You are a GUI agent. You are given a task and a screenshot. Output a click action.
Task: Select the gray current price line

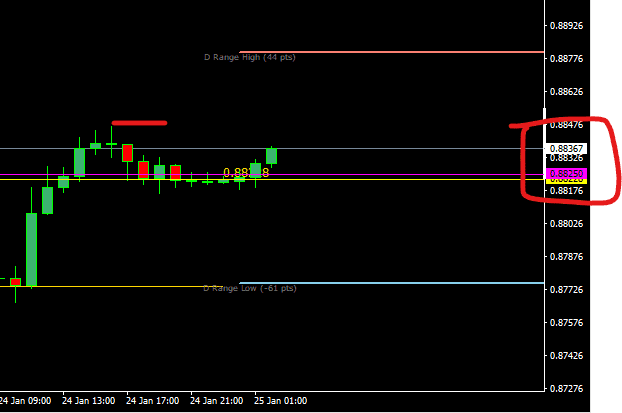[272, 149]
